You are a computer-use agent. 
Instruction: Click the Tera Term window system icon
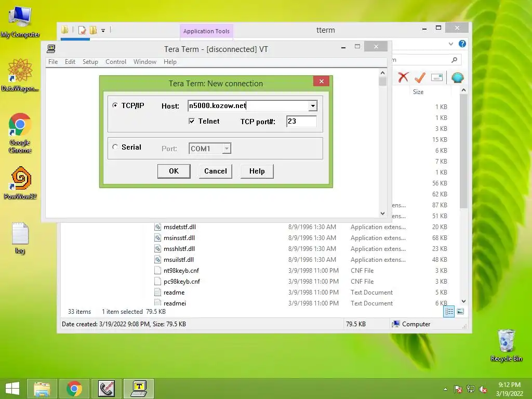(x=51, y=49)
